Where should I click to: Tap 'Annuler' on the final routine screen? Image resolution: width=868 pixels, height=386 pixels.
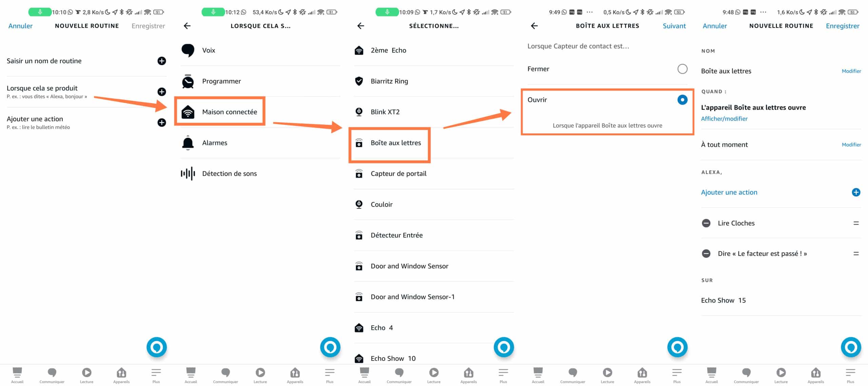click(x=715, y=26)
